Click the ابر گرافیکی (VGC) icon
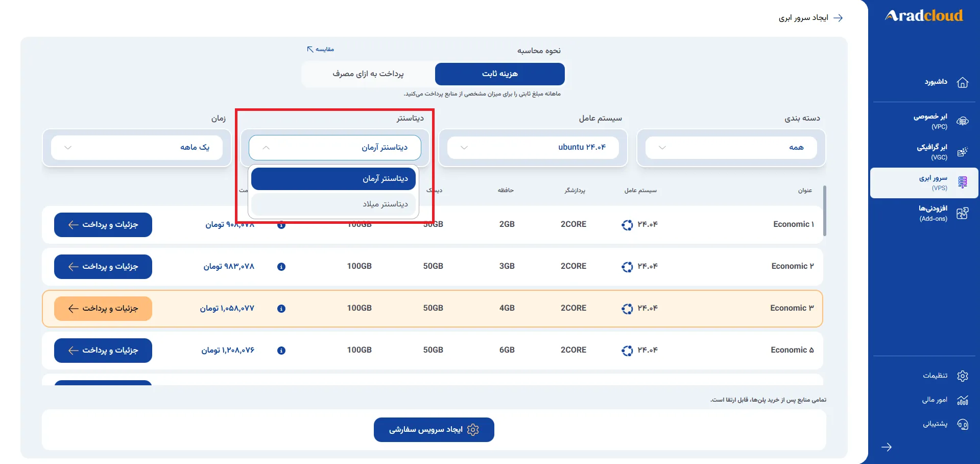The width and height of the screenshot is (980, 464). (962, 152)
